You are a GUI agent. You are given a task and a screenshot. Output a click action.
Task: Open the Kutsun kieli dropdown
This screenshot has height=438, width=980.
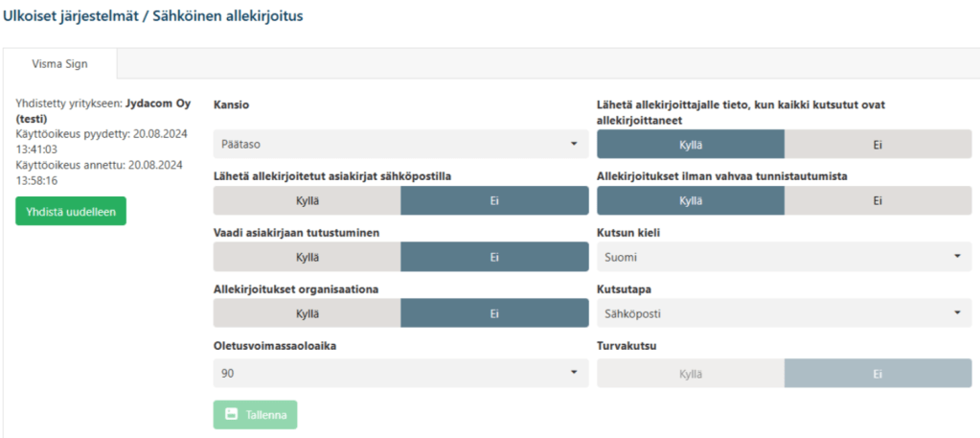pyautogui.click(x=785, y=257)
